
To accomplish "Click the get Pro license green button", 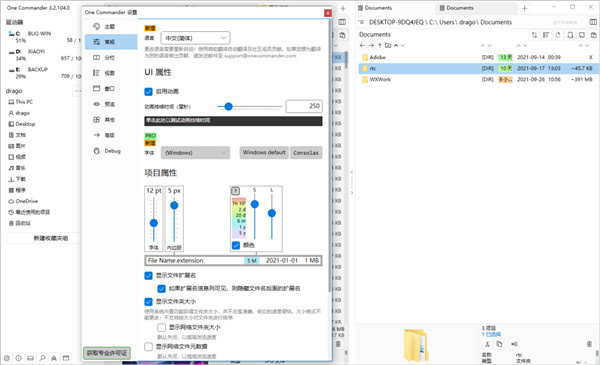I will tap(107, 353).
